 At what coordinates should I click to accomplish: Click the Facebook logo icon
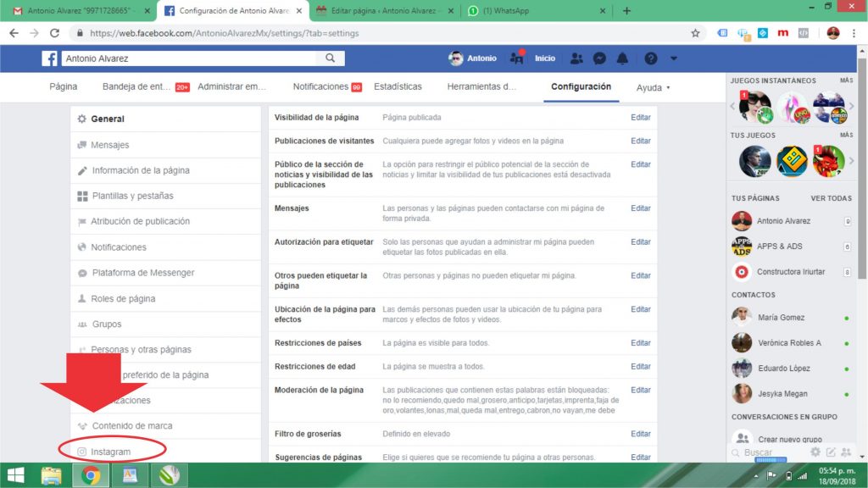click(x=49, y=58)
